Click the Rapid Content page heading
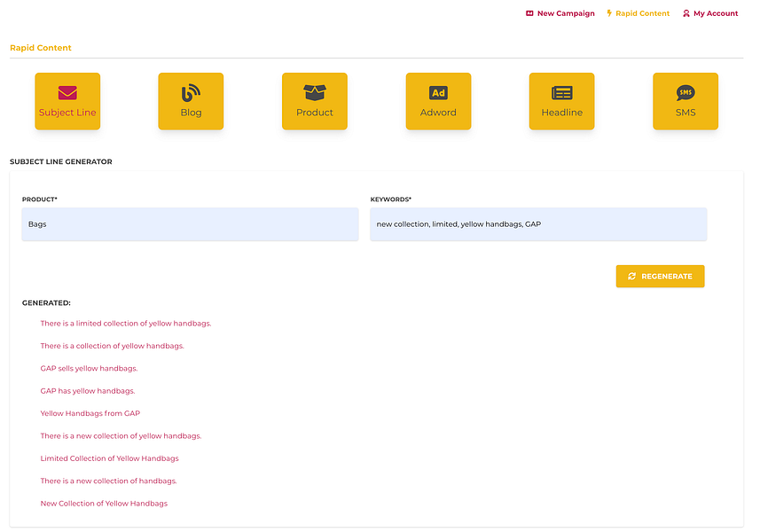Image resolution: width=760 pixels, height=532 pixels. (41, 48)
